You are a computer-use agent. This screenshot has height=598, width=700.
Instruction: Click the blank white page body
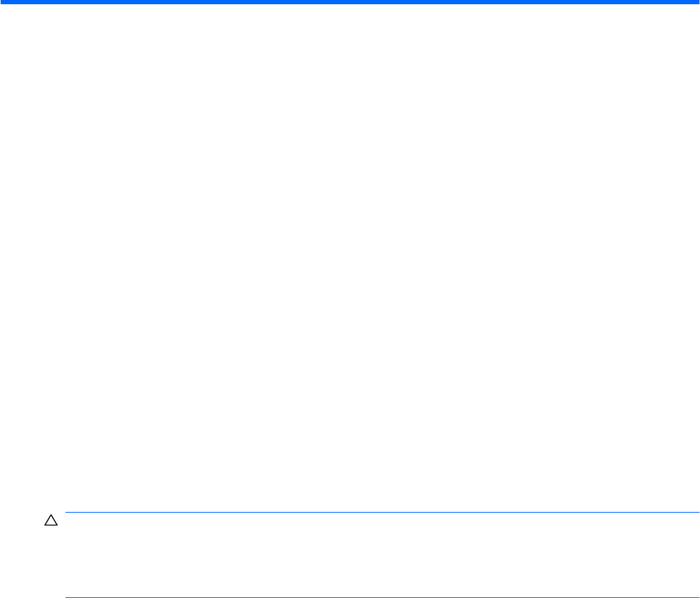pos(350,257)
